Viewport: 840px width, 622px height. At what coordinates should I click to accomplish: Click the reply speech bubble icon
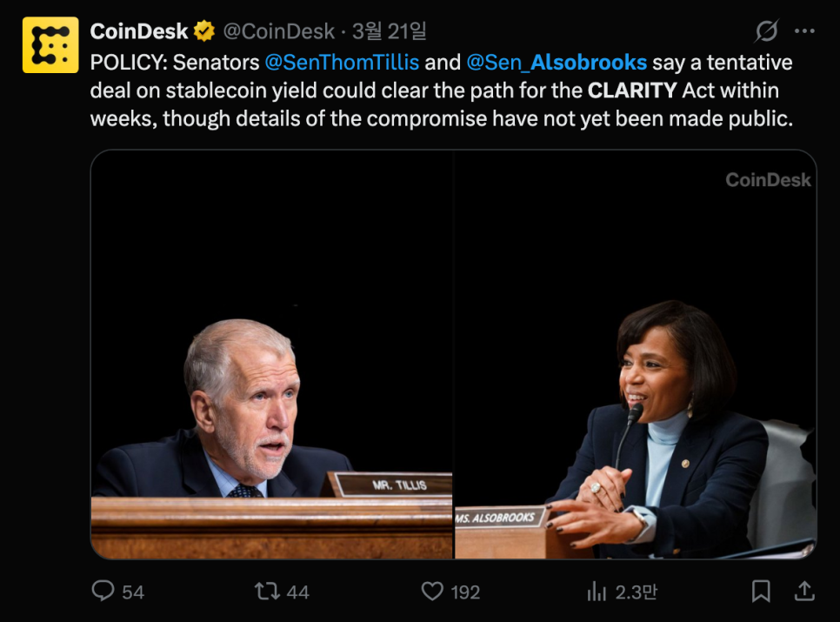pos(103,592)
